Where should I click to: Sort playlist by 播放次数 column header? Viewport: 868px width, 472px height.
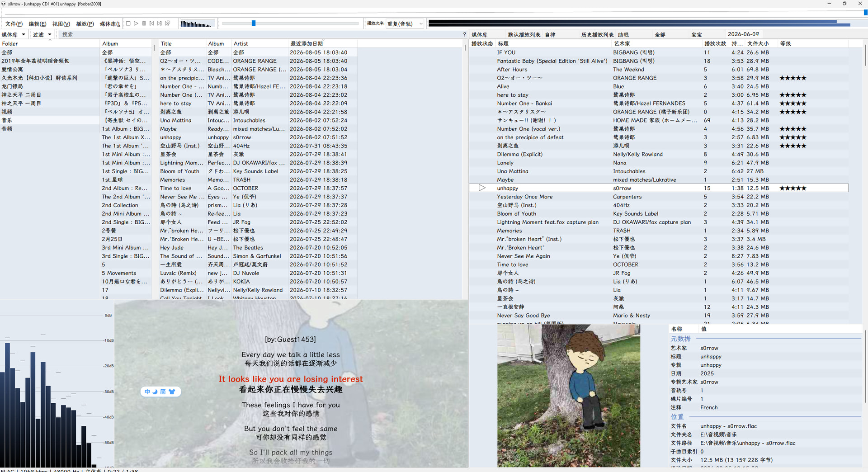pos(715,43)
